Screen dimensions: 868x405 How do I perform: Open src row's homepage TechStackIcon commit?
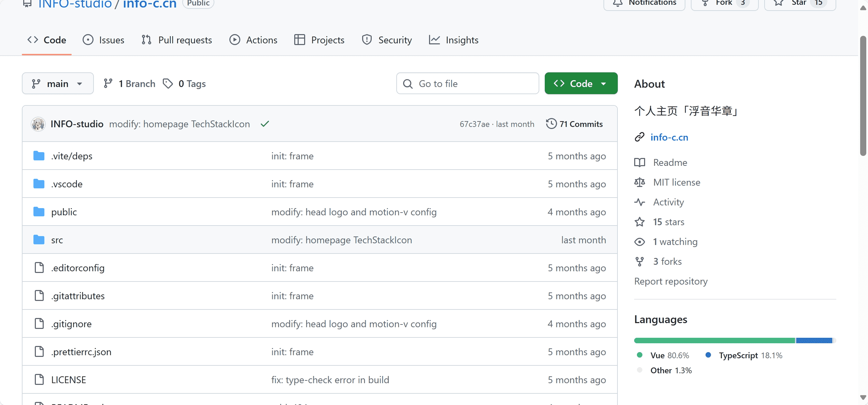[x=342, y=240]
